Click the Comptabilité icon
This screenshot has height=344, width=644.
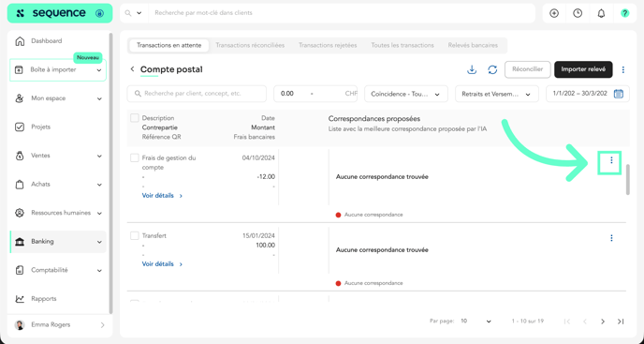20,270
